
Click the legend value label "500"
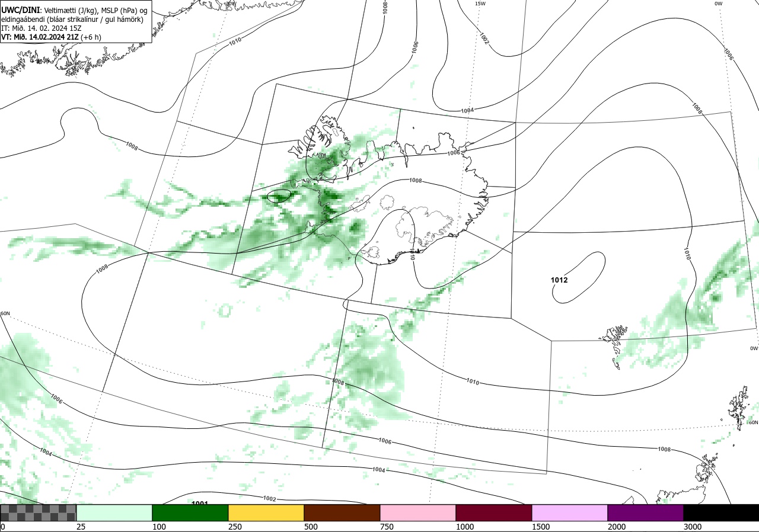point(311,527)
